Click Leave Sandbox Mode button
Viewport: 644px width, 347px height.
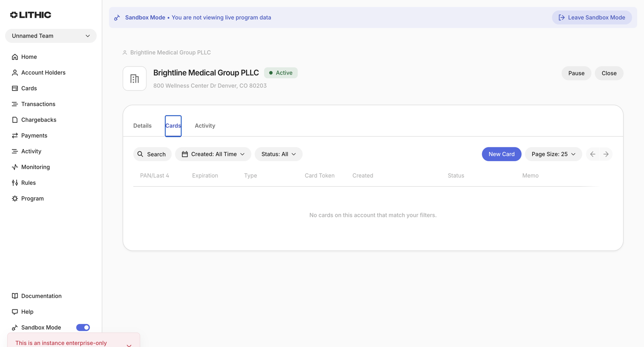[x=592, y=17]
